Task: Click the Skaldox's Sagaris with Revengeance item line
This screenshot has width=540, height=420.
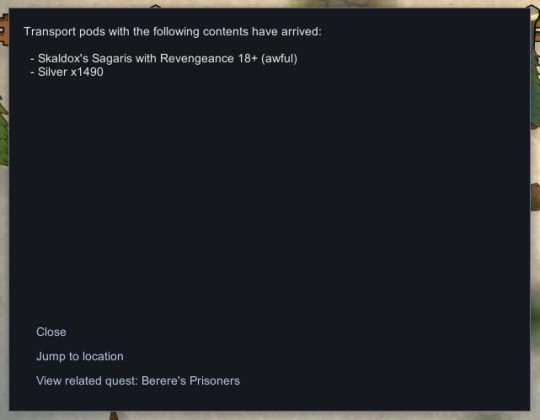Action: (164, 59)
